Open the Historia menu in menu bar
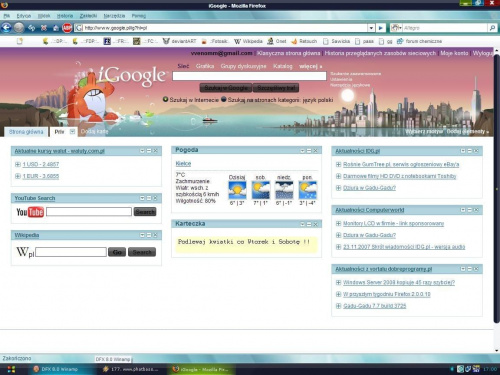500x375 pixels. tap(65, 16)
